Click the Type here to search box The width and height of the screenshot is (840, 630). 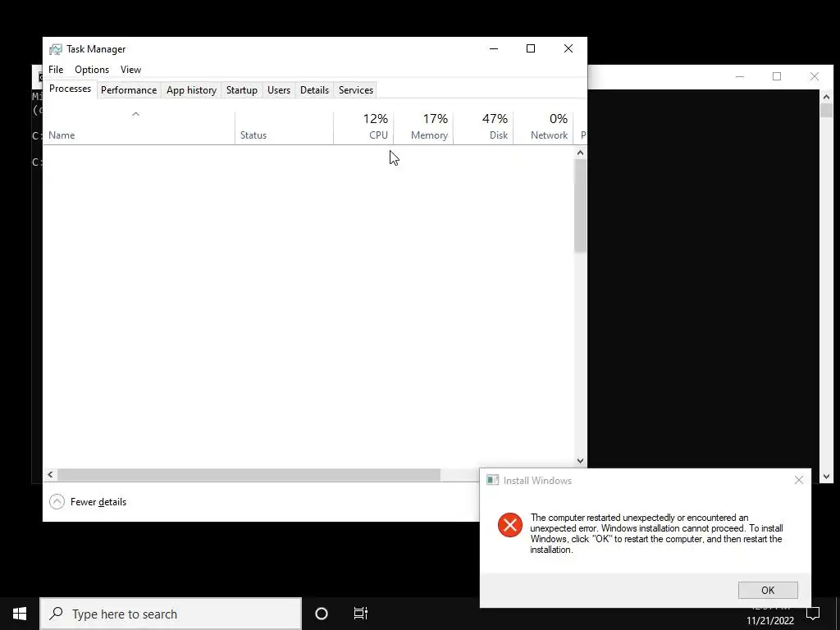coord(171,614)
